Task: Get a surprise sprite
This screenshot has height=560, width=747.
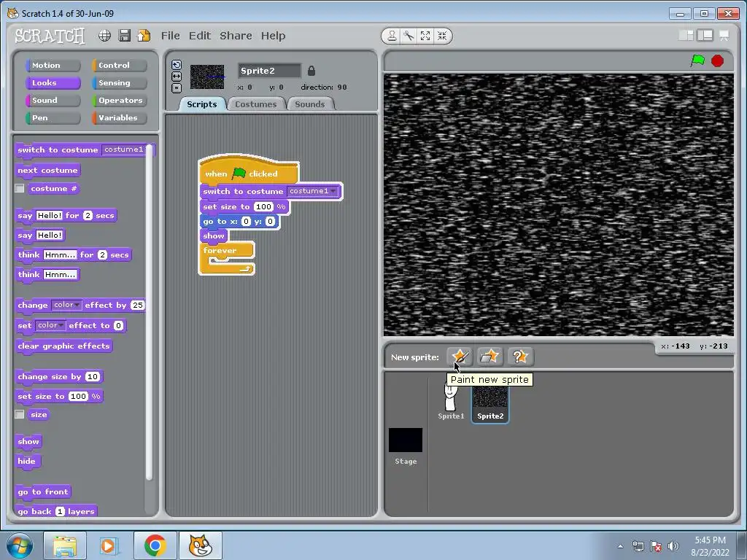Action: tap(519, 357)
